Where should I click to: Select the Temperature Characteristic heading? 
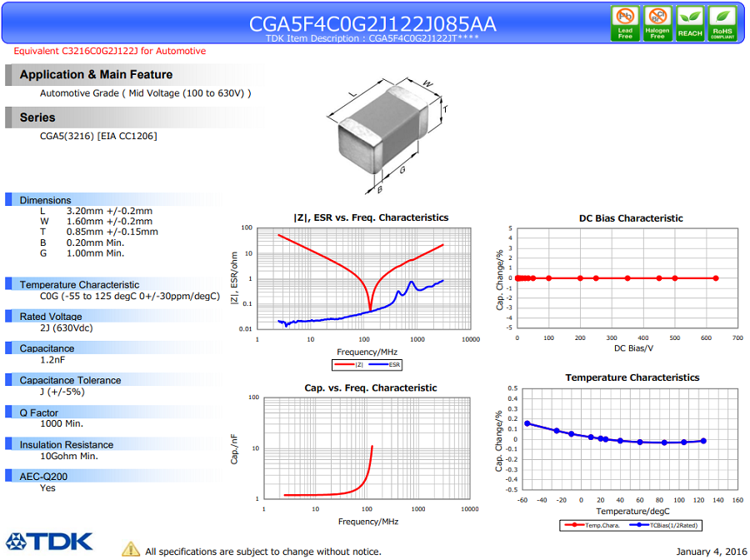[x=79, y=284]
